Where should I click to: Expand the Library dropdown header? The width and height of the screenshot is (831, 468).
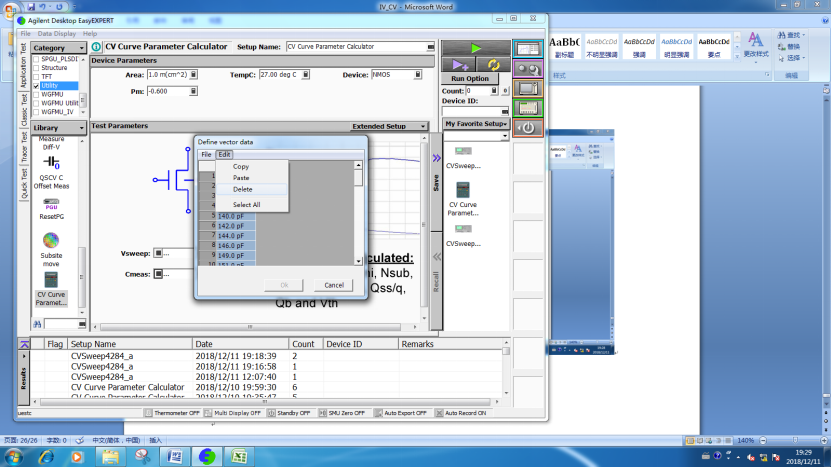click(58, 128)
